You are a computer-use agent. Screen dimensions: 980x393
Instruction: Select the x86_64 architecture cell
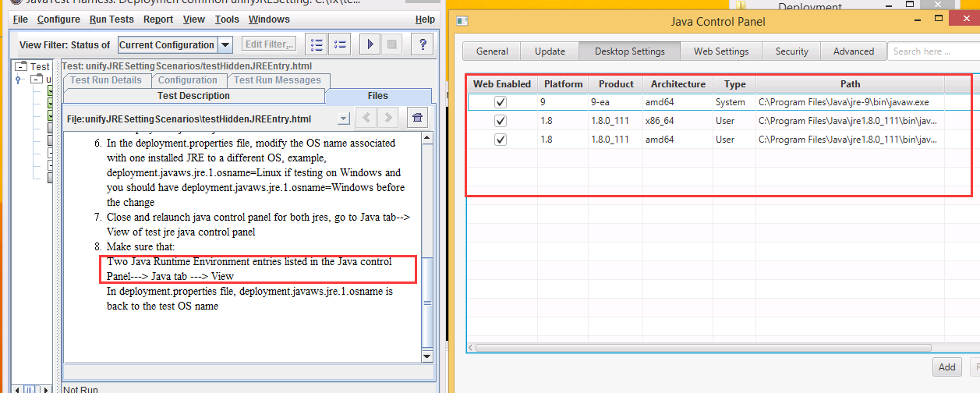click(x=678, y=121)
